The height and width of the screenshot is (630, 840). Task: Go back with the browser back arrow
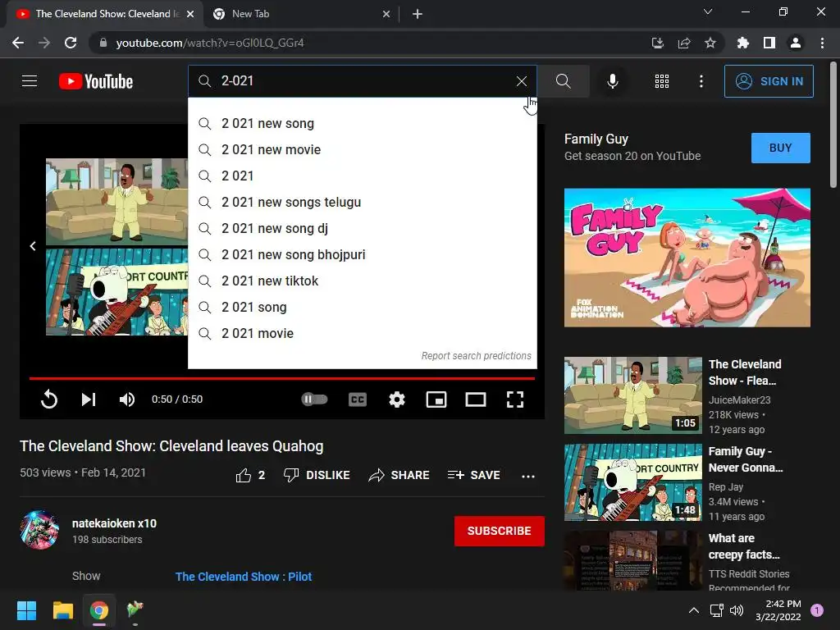(18, 43)
